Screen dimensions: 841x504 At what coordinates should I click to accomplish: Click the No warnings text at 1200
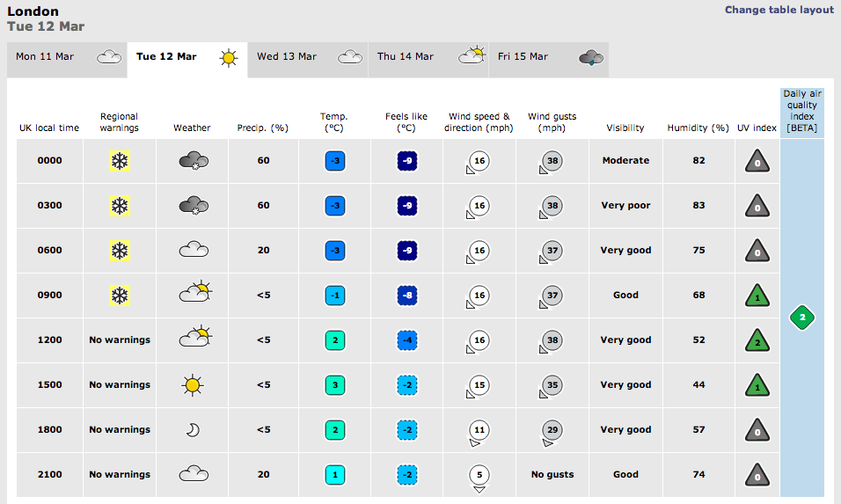tap(120, 340)
